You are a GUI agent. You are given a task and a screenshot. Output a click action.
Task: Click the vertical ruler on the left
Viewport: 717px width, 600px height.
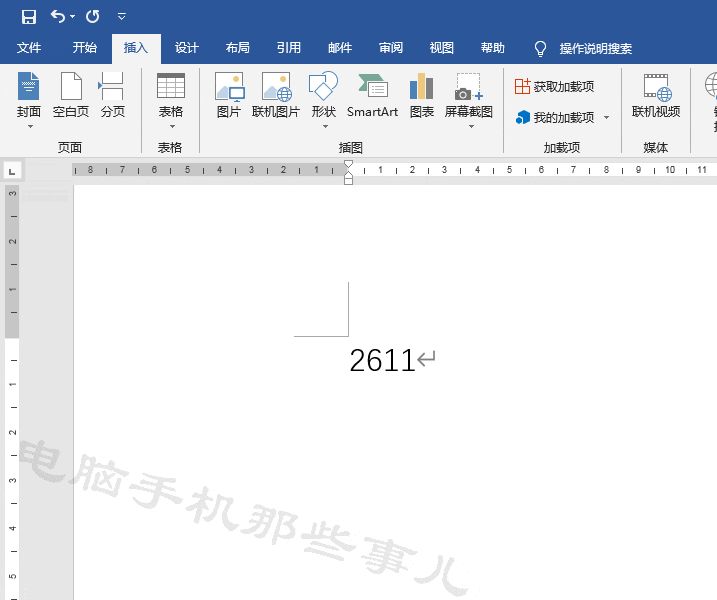click(x=12, y=392)
